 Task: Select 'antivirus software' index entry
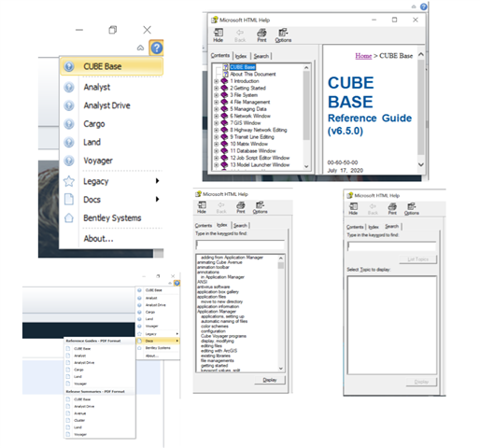click(x=213, y=287)
